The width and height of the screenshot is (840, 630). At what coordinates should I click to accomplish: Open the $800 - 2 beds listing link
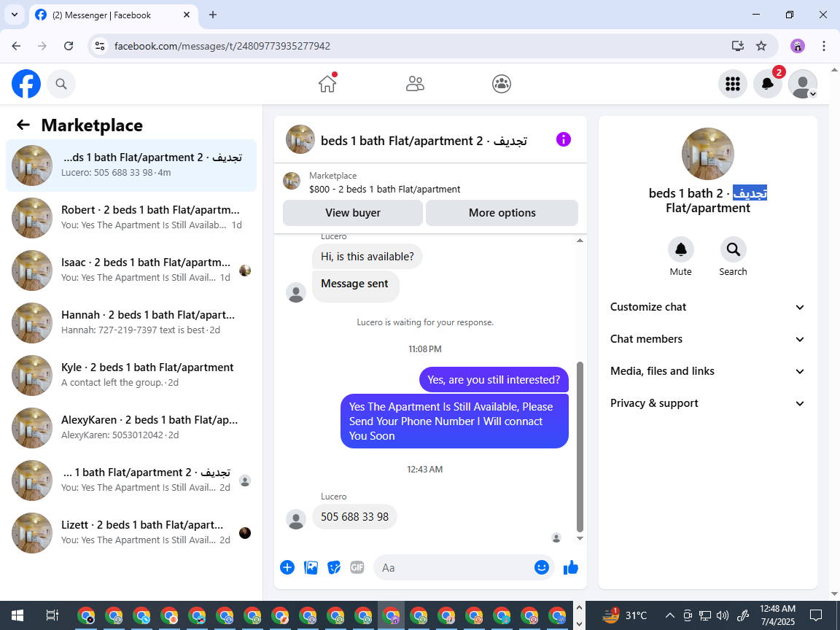384,189
